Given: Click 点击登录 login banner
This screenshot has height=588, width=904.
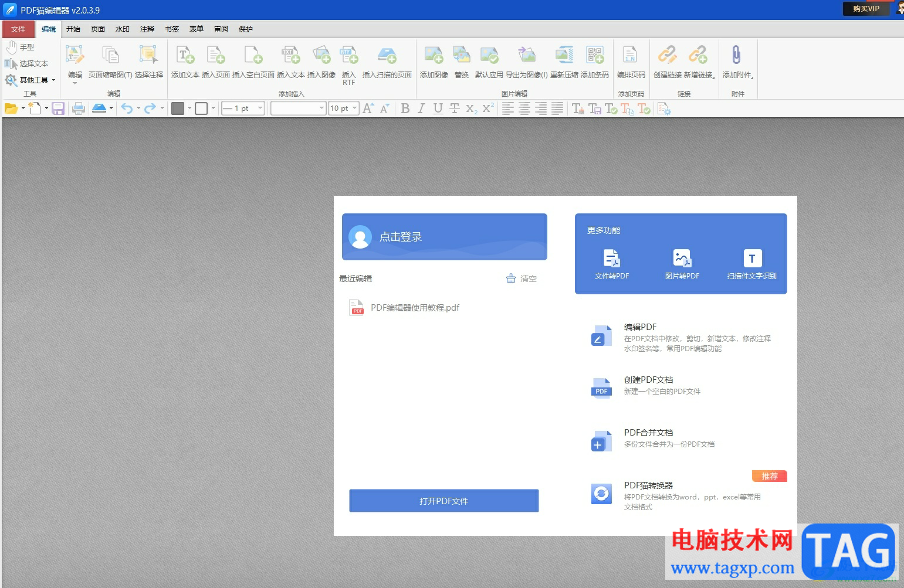Looking at the screenshot, I should (444, 237).
